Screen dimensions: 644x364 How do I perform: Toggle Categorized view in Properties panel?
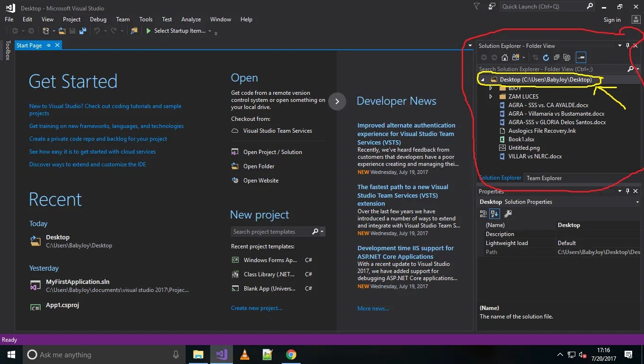coord(483,214)
